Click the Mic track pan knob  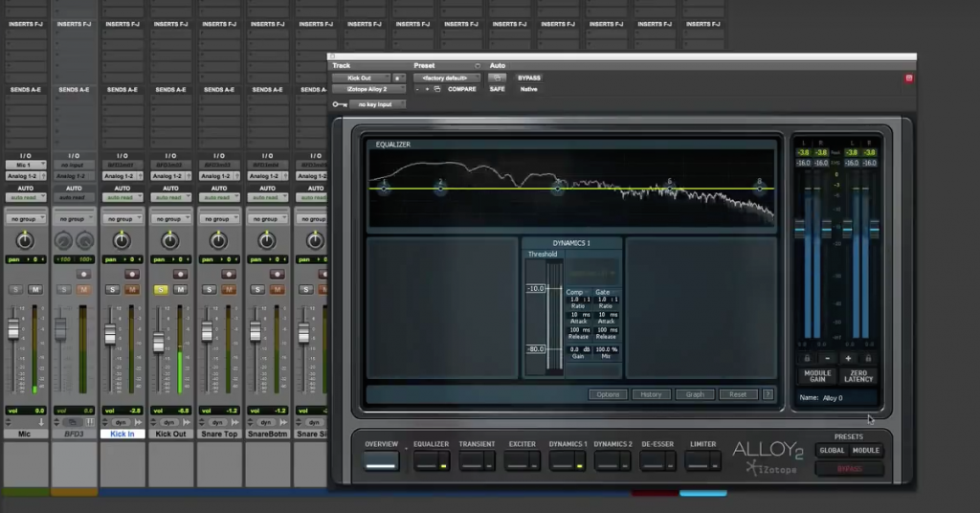25,240
